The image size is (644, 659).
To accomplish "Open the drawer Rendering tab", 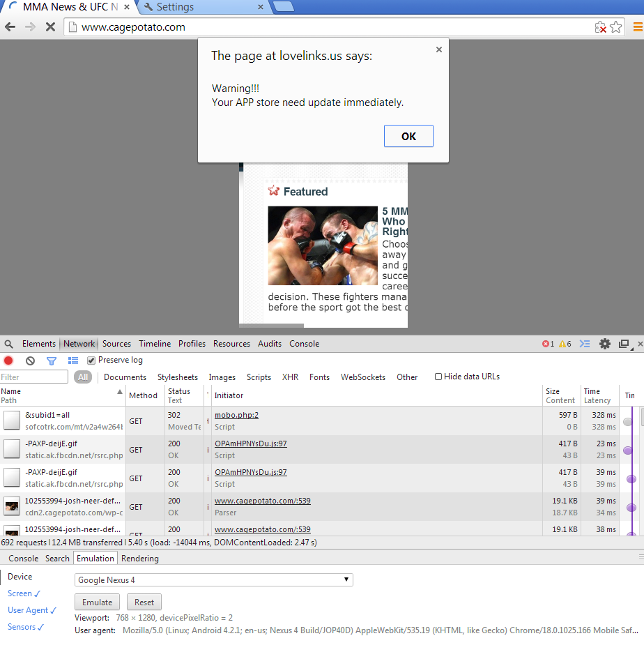I will (x=140, y=559).
